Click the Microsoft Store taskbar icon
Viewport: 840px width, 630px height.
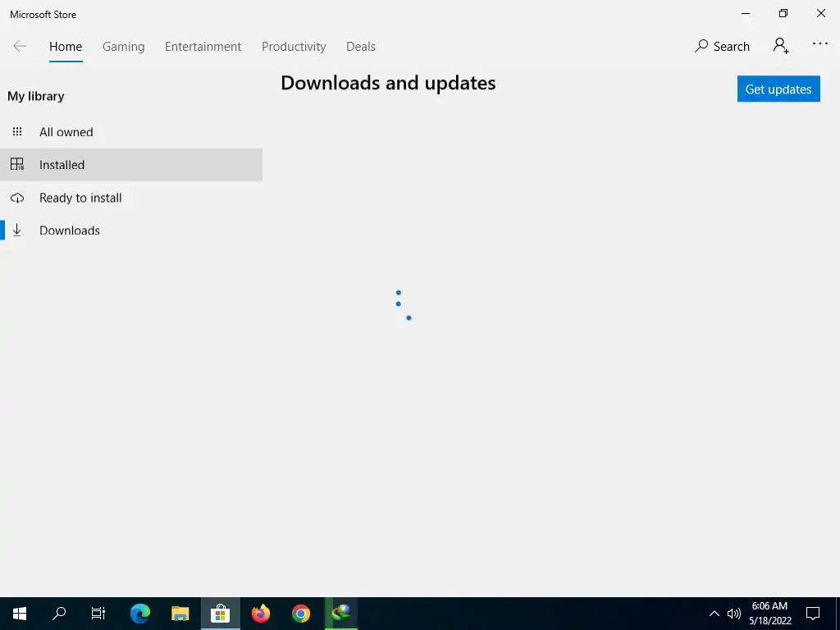click(220, 614)
